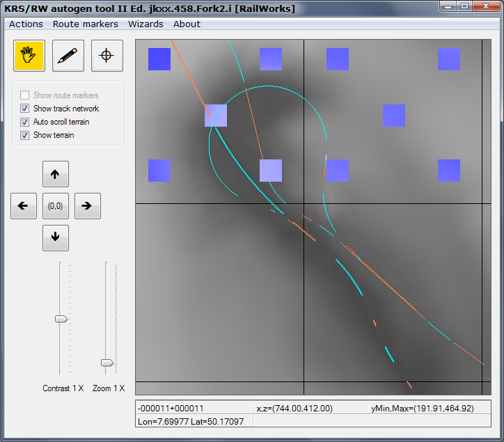Click the Zoom slider handle

point(107,363)
